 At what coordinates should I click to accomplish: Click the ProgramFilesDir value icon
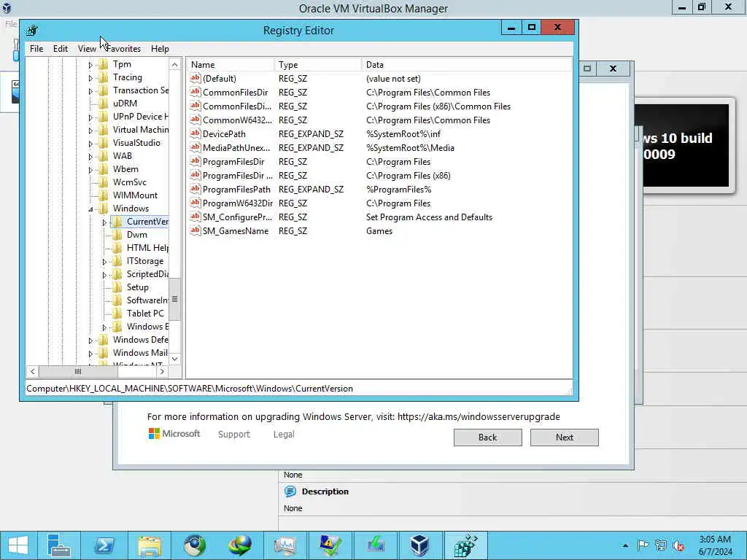[x=195, y=161]
